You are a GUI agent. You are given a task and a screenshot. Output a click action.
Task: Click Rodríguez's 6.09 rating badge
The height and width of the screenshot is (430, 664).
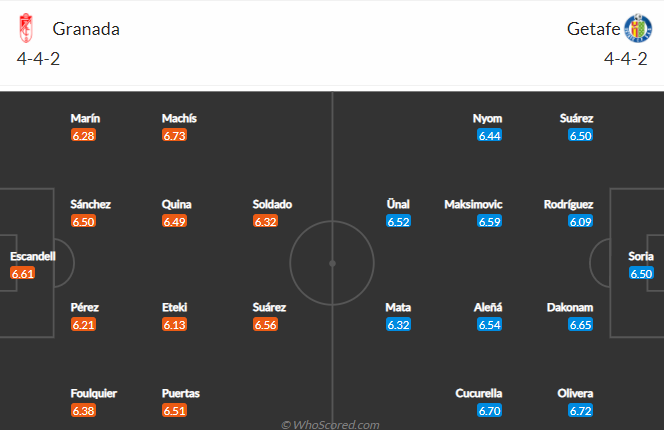tap(581, 221)
